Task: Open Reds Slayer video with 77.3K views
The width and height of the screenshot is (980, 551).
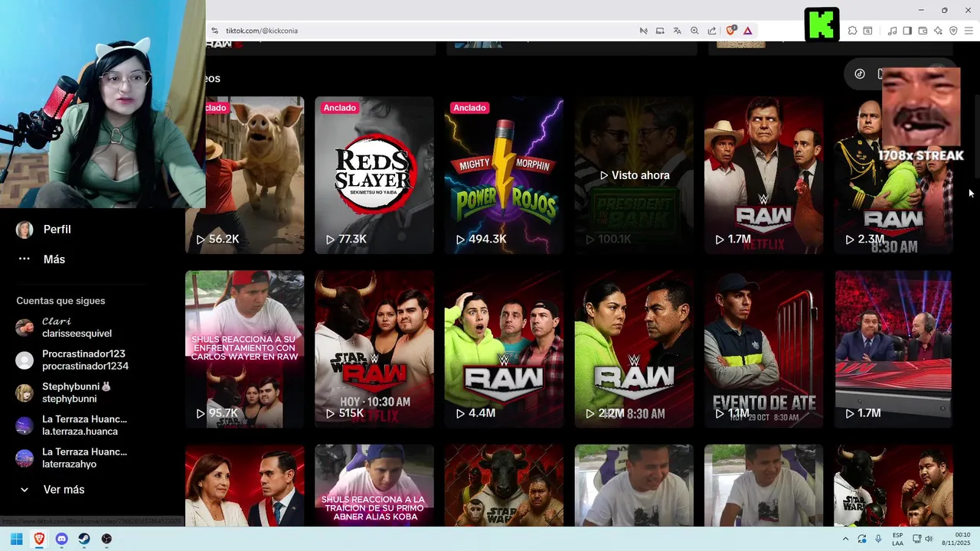Action: (x=374, y=175)
